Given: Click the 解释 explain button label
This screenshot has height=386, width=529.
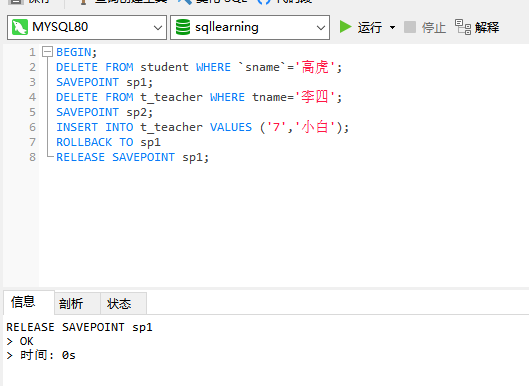Looking at the screenshot, I should [487, 27].
